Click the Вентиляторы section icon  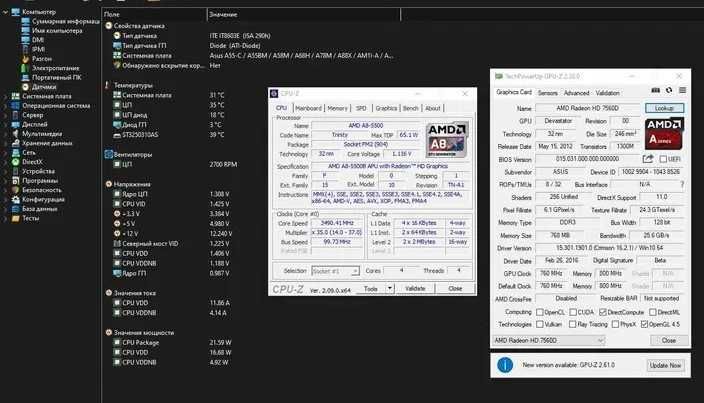click(x=108, y=154)
